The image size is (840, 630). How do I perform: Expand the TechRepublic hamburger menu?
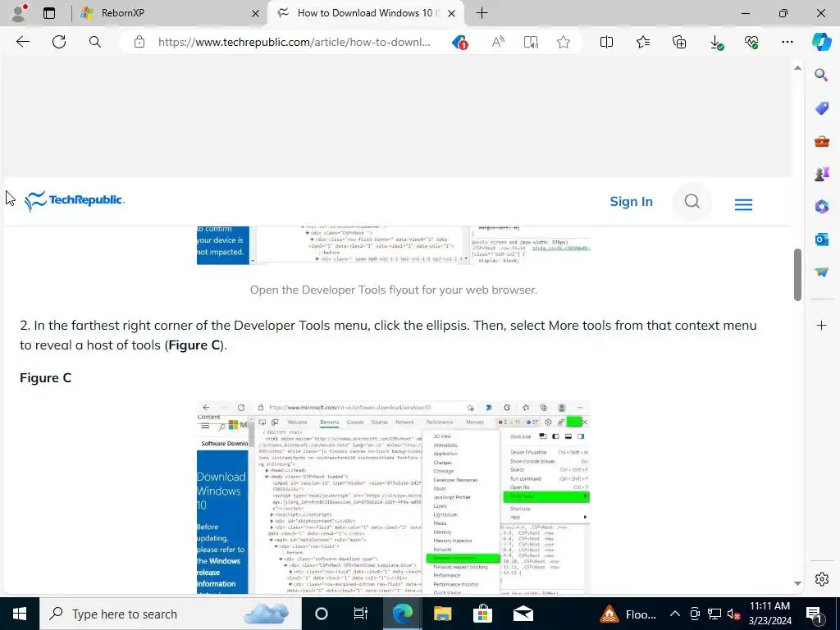click(x=743, y=204)
